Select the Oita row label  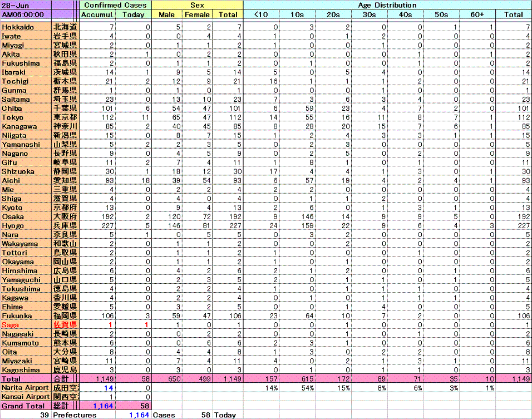(26, 352)
